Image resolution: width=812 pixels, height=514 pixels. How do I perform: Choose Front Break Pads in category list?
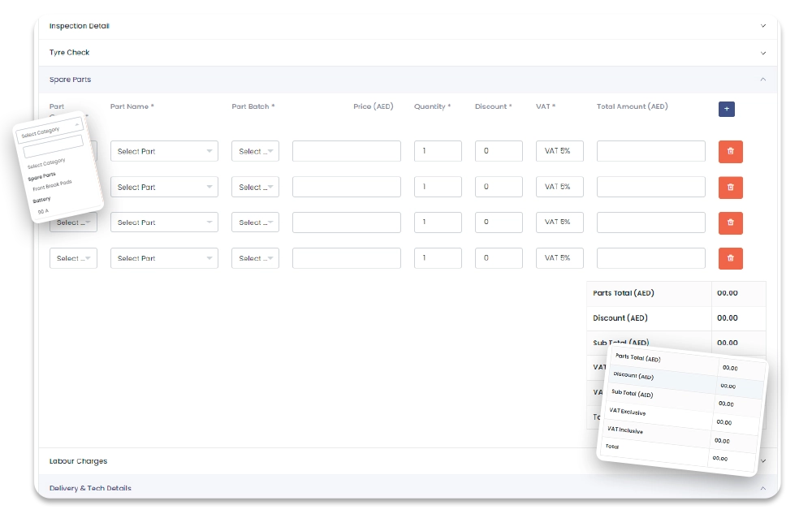(x=52, y=185)
